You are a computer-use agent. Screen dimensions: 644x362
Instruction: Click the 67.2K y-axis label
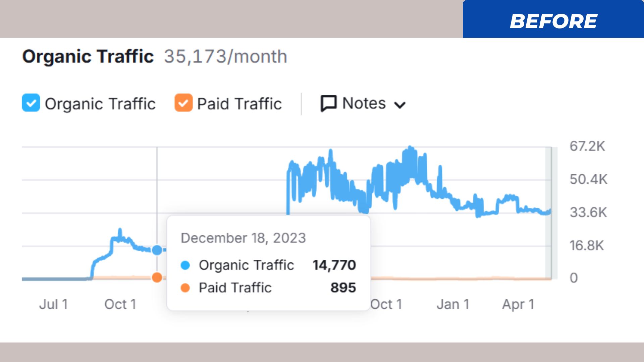pos(587,146)
